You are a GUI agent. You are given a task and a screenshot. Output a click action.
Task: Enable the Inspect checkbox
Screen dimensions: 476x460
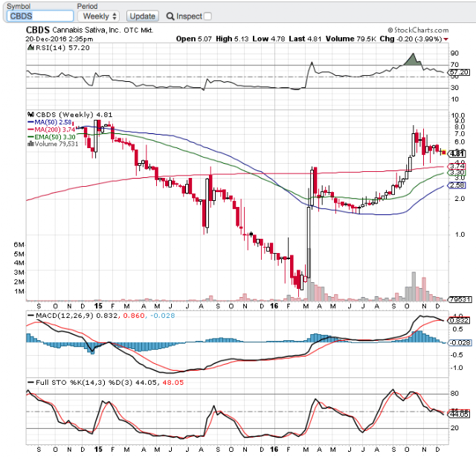coord(208,16)
